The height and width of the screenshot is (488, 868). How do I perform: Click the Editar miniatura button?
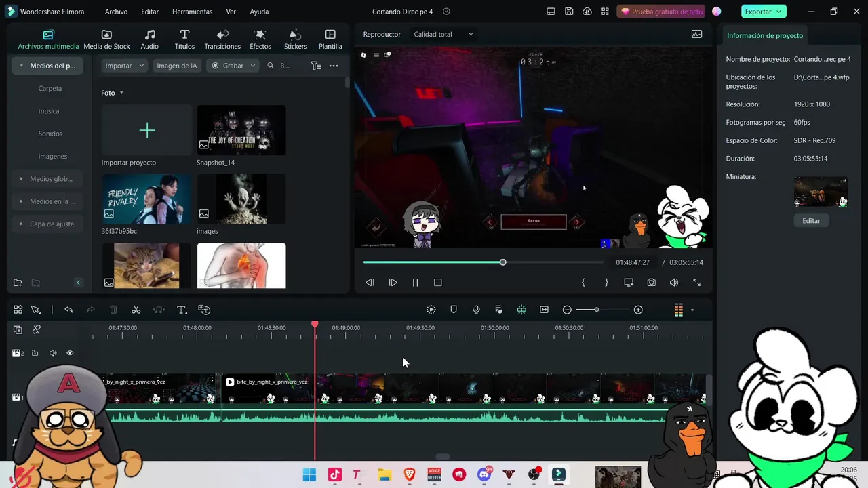[811, 220]
